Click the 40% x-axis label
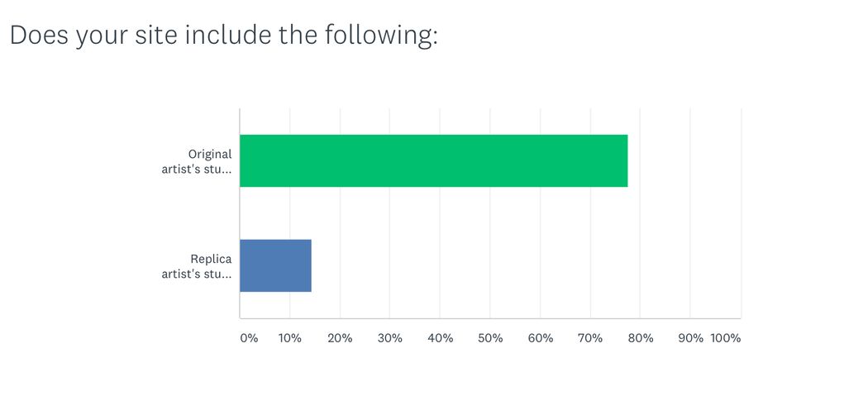Screen dimensions: 868x396 click(440, 338)
